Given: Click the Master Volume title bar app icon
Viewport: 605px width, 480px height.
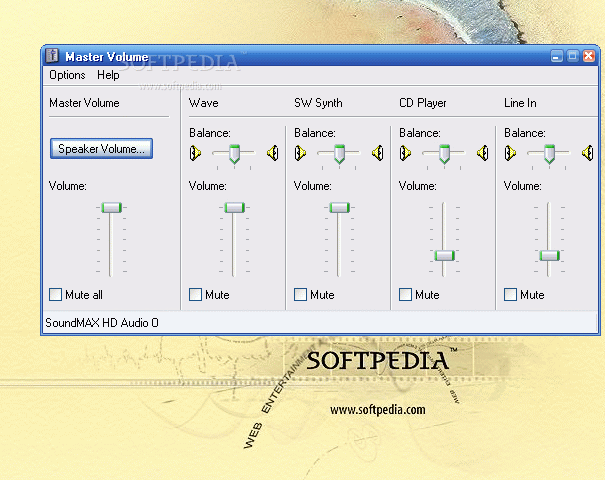Looking at the screenshot, I should tap(52, 56).
